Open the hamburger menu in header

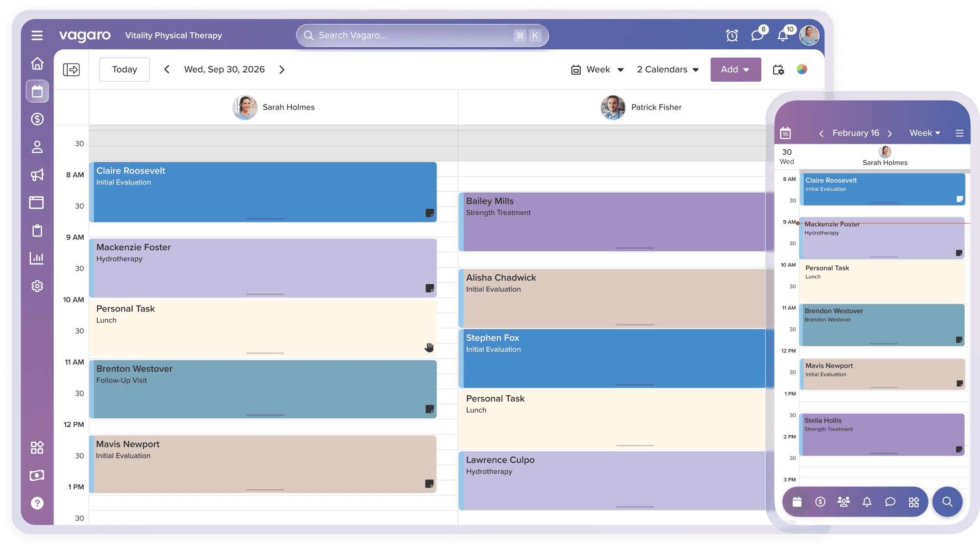click(37, 36)
